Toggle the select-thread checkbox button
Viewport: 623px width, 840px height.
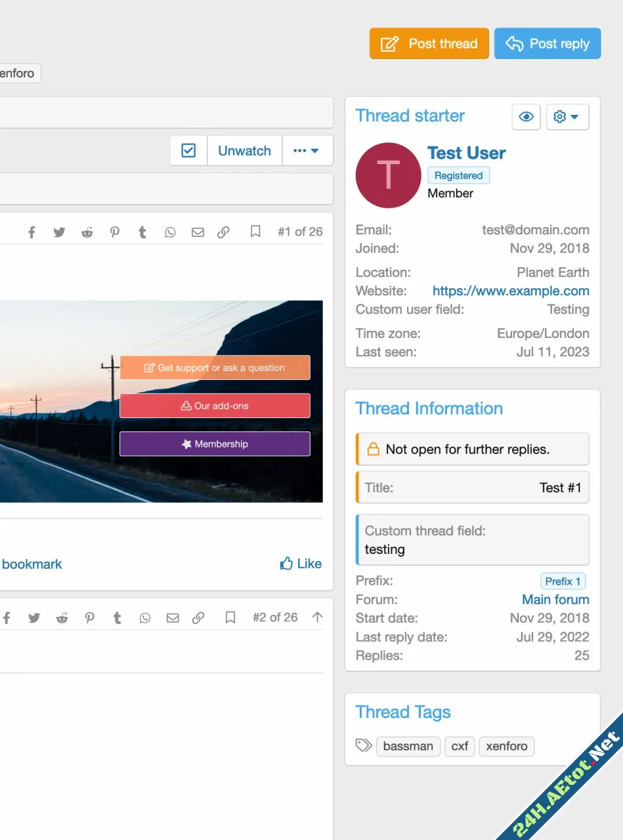[188, 151]
